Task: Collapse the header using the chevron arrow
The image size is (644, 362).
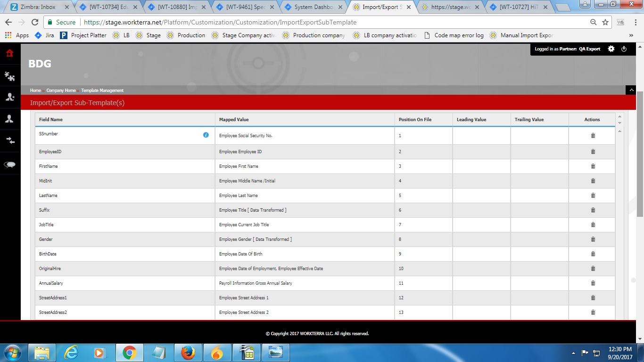Action: 630,90
